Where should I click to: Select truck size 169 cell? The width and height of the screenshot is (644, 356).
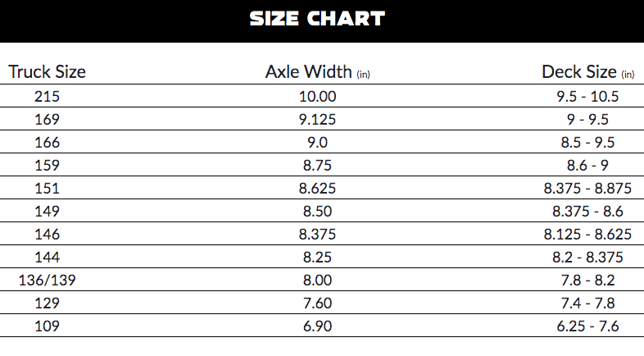[x=48, y=119]
